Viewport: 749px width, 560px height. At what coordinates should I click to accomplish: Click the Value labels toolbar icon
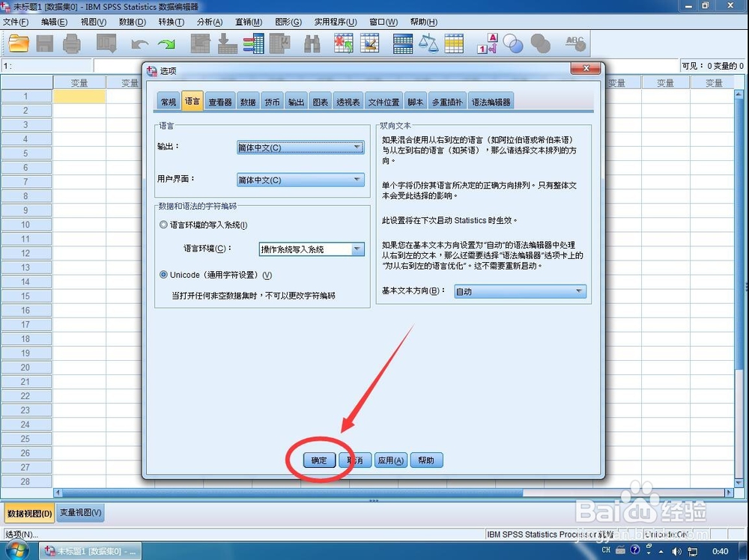488,43
